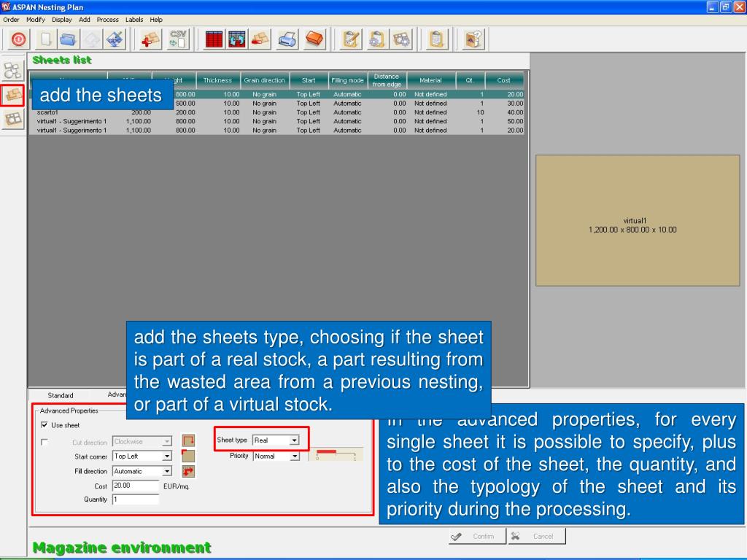747x560 pixels.
Task: Click the red table grid icon
Action: pyautogui.click(x=214, y=40)
